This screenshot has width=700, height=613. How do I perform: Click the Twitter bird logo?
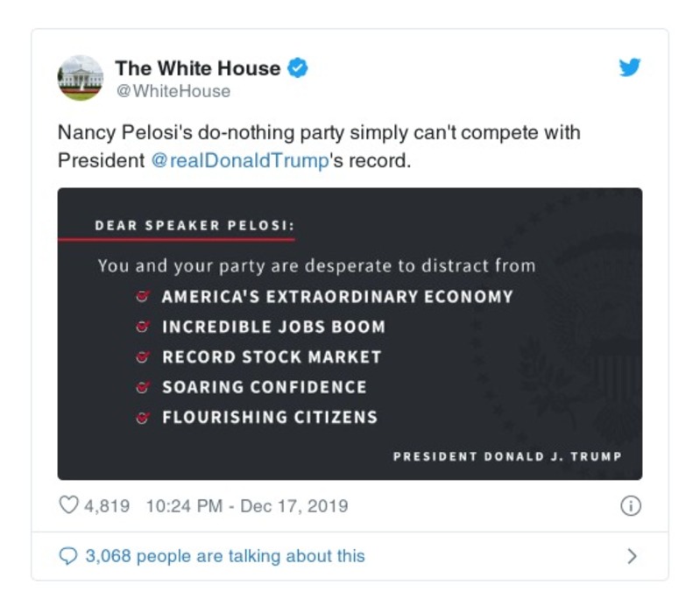coord(630,67)
